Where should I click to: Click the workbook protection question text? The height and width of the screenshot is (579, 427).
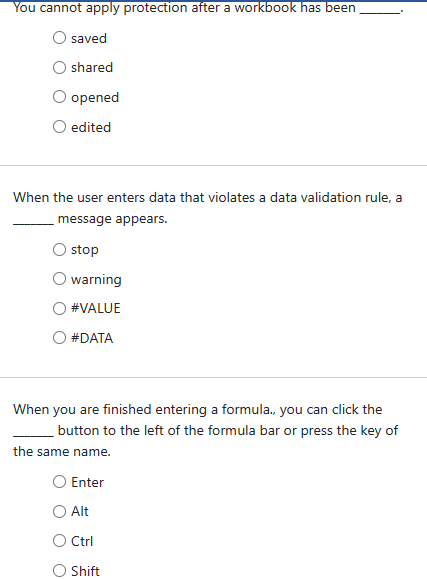tap(208, 8)
